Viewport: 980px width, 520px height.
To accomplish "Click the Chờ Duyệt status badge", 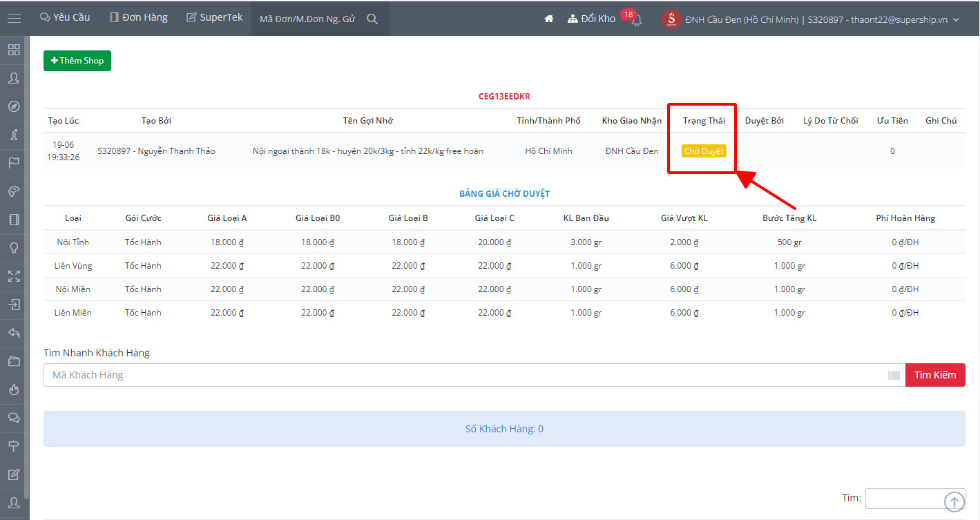I will (704, 151).
